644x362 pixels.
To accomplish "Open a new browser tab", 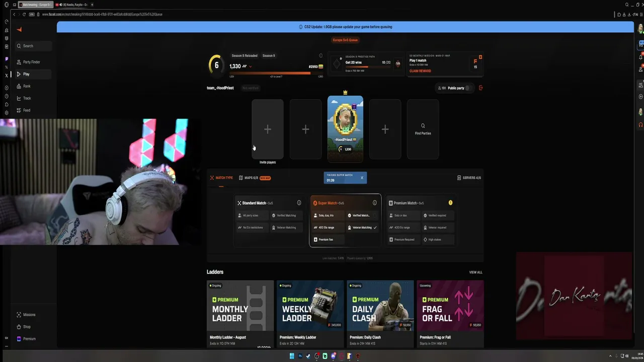I will pos(92,5).
